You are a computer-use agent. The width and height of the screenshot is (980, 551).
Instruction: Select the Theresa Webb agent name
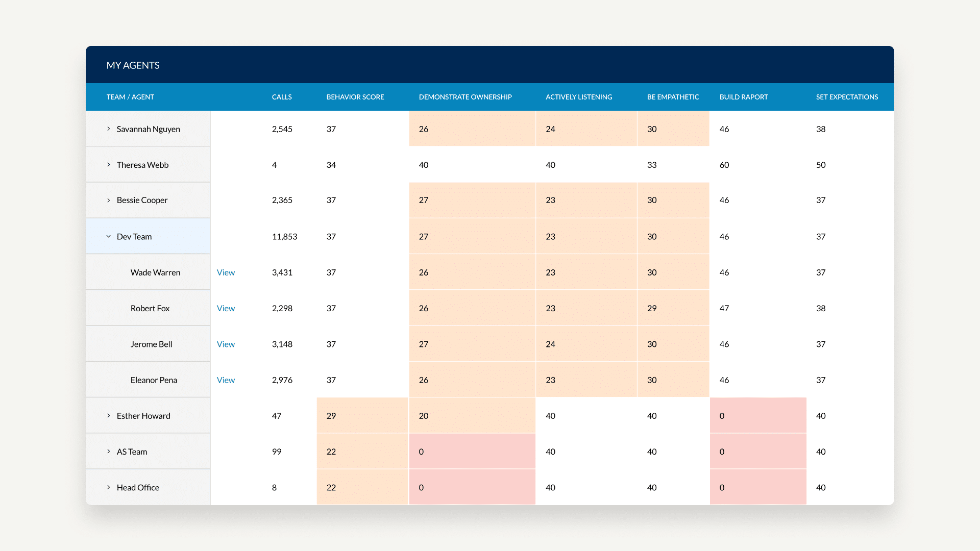coord(142,165)
